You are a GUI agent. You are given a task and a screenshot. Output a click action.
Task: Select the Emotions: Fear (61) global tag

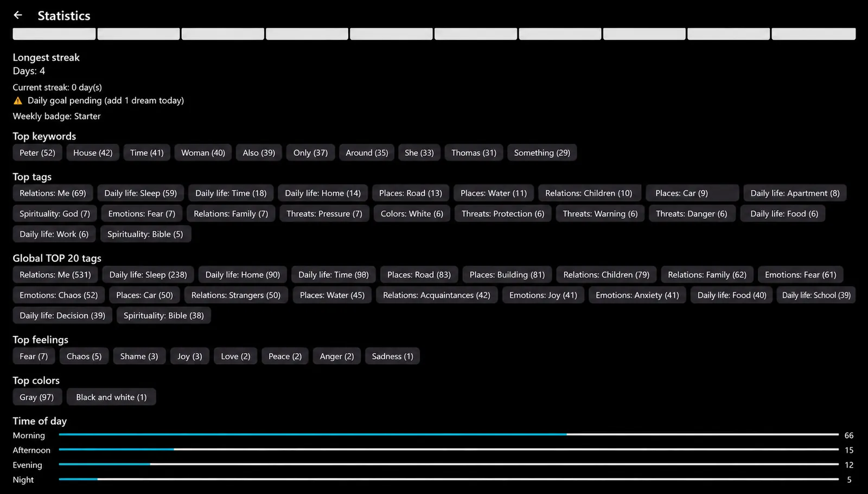[x=801, y=275]
